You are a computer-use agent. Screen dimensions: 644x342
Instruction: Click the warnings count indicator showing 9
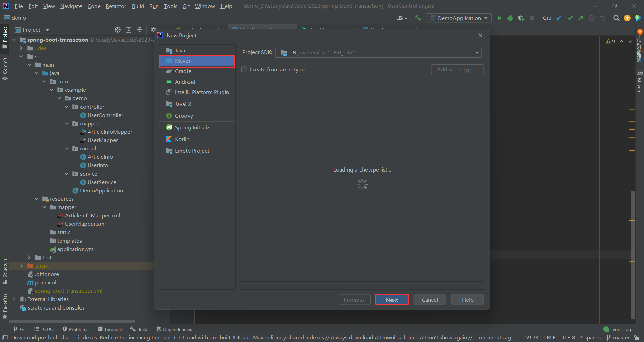coord(611,41)
